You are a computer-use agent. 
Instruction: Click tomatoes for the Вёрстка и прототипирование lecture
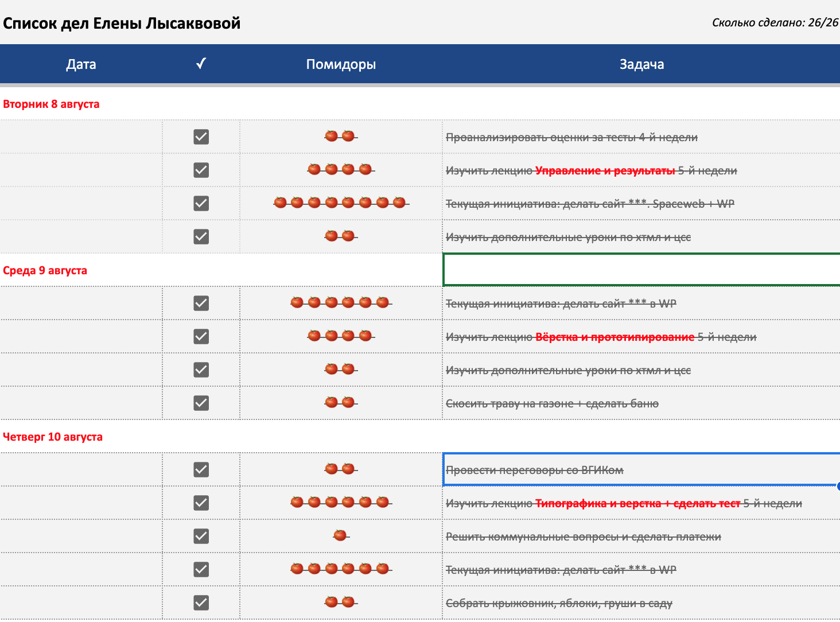pos(340,336)
